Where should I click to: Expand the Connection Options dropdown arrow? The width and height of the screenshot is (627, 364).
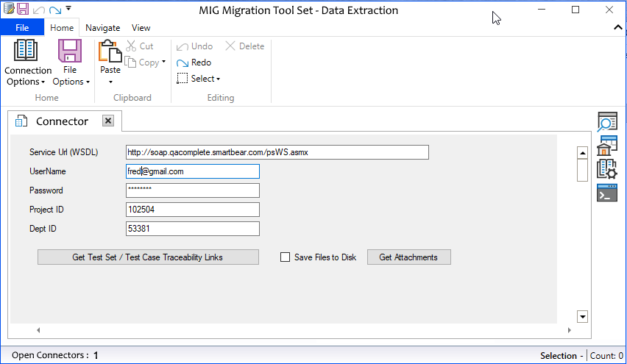(43, 82)
